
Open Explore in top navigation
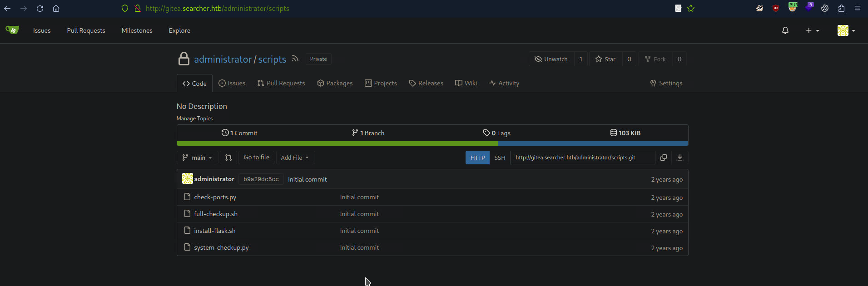179,30
